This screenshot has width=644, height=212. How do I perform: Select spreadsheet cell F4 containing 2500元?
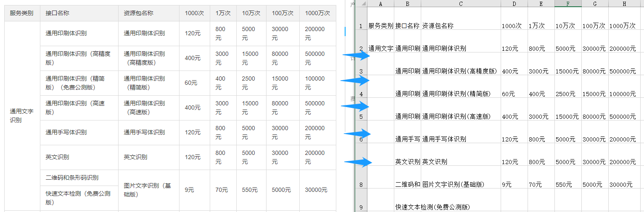(568, 87)
